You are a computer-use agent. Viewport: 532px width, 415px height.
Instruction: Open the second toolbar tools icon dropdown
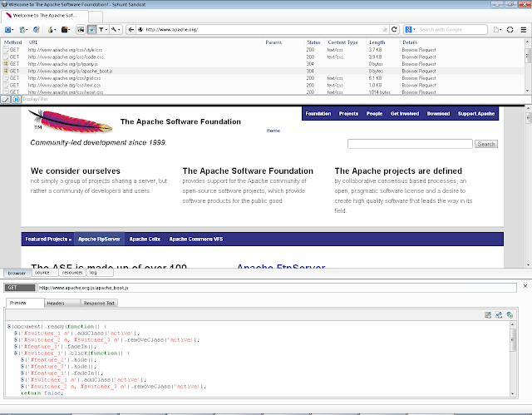point(23,30)
